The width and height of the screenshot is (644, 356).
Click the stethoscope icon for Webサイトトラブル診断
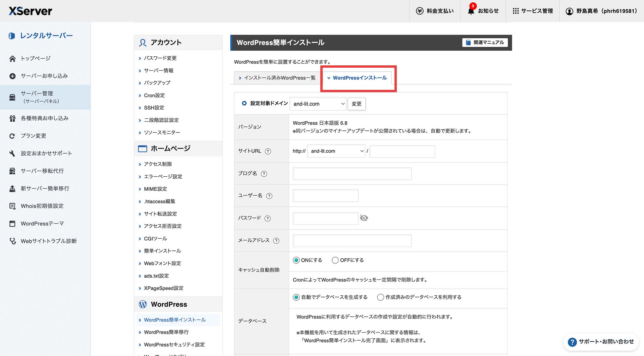12,241
